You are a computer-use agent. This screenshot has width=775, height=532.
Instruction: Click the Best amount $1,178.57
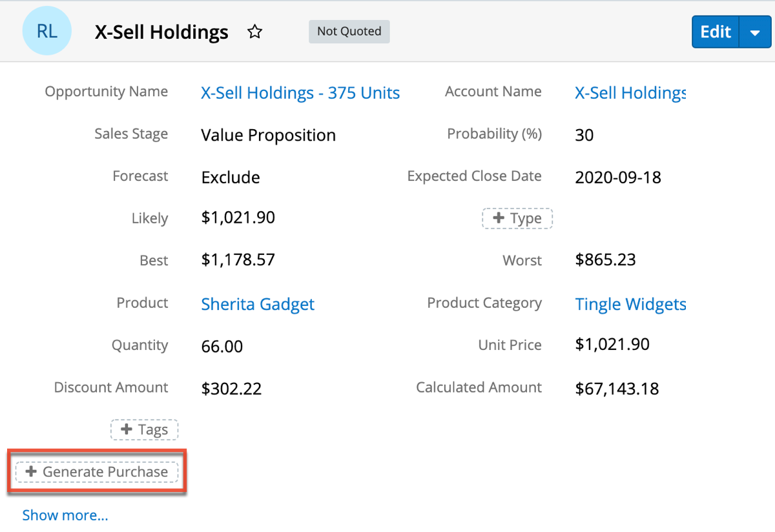tap(238, 260)
